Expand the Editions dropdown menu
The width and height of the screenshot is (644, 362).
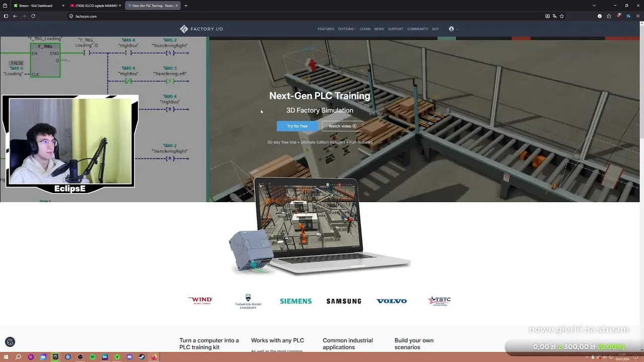pyautogui.click(x=347, y=29)
